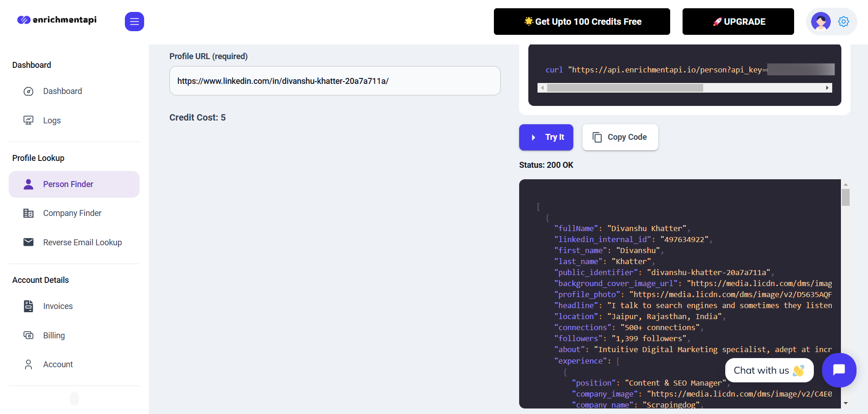Click the UPGRADE button
Image resolution: width=868 pixels, height=414 pixels.
(x=738, y=22)
